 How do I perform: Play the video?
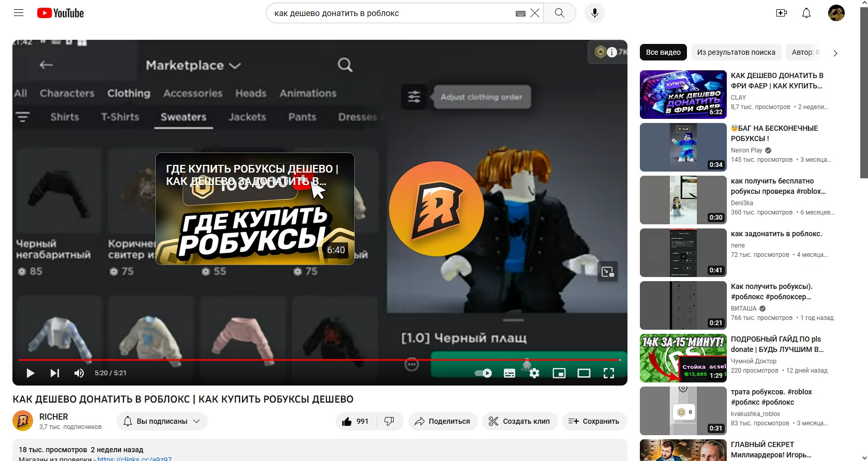[30, 373]
